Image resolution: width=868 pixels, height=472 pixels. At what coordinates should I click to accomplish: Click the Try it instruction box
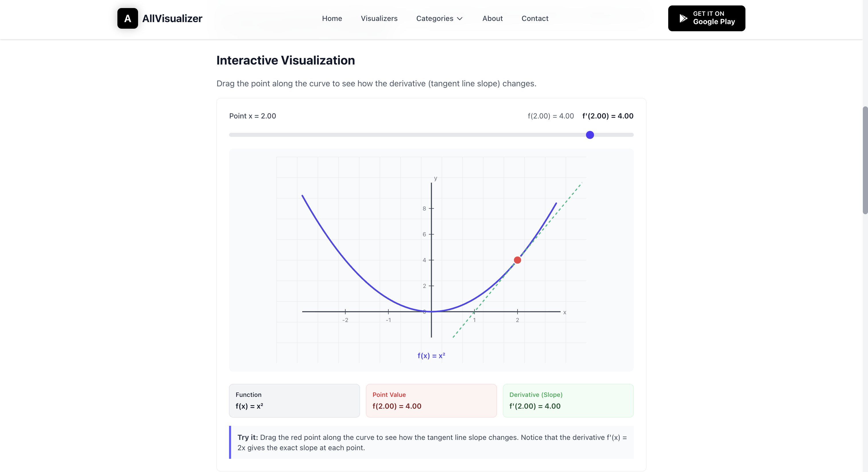(x=431, y=442)
